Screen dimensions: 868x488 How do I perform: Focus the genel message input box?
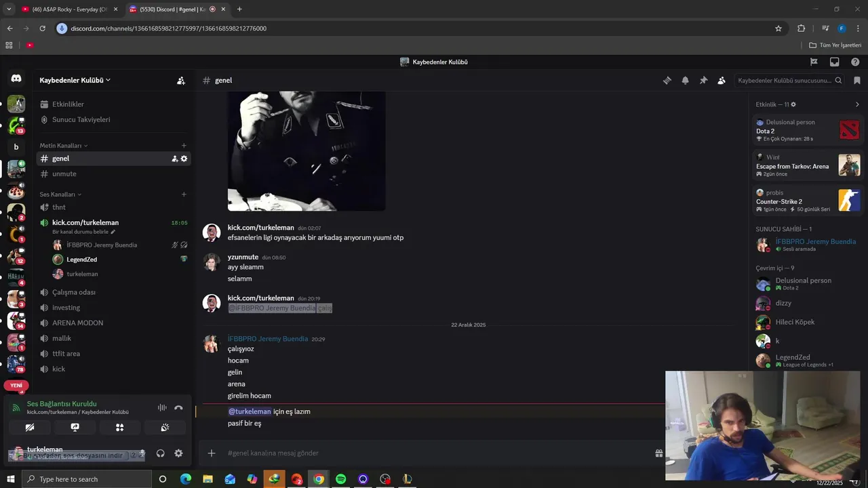434,453
